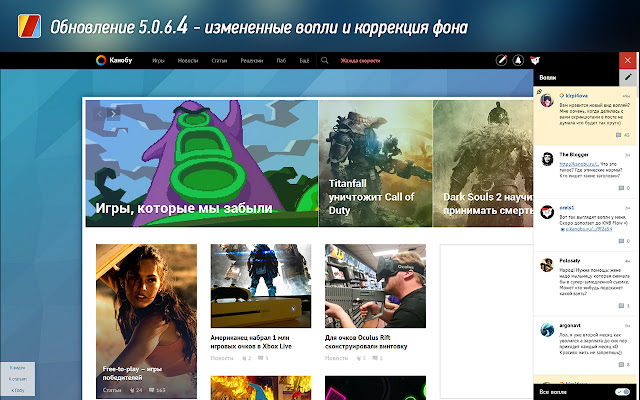The image size is (640, 400).
Task: Click the search magnifier icon in navbar
Action: [324, 60]
